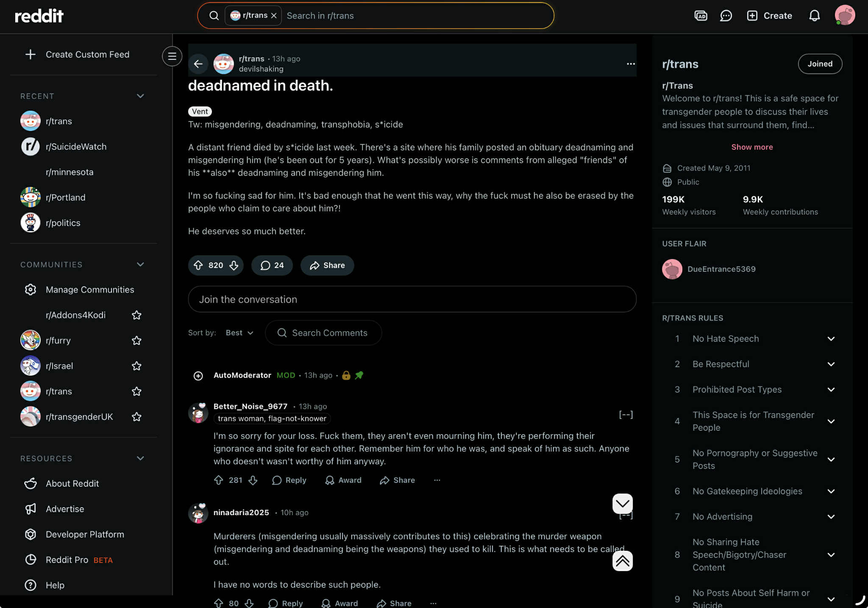Screen dimensions: 868x608
Task: Star the r/transgenderUK community
Action: pyautogui.click(x=136, y=417)
